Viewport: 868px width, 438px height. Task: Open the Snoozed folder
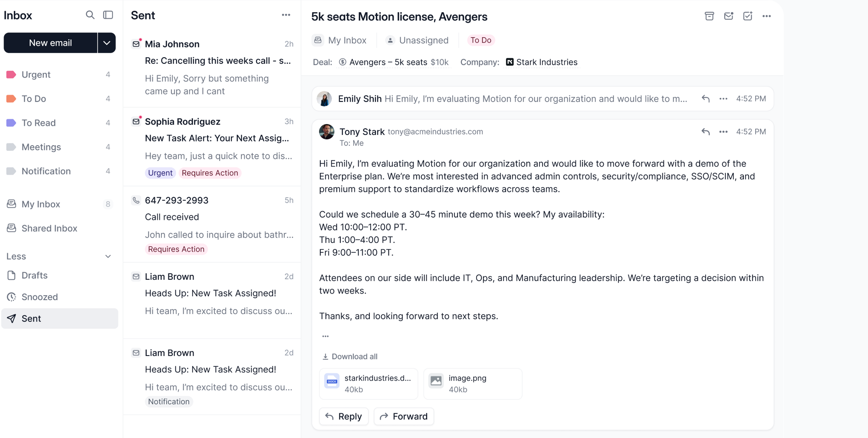click(x=39, y=297)
